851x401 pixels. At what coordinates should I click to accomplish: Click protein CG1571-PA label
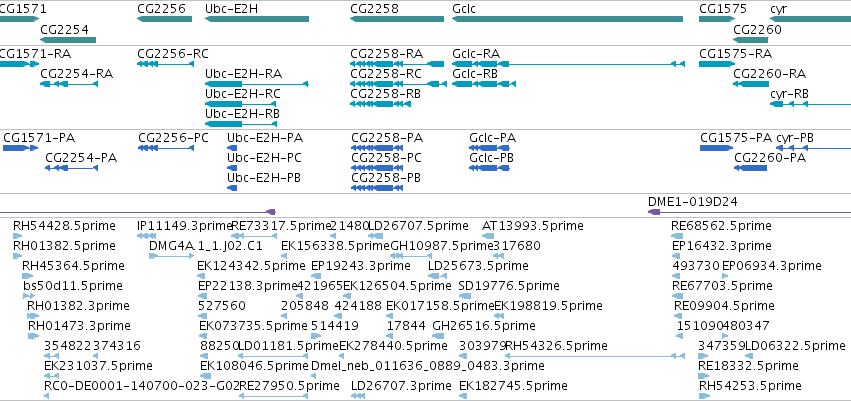coord(39,138)
